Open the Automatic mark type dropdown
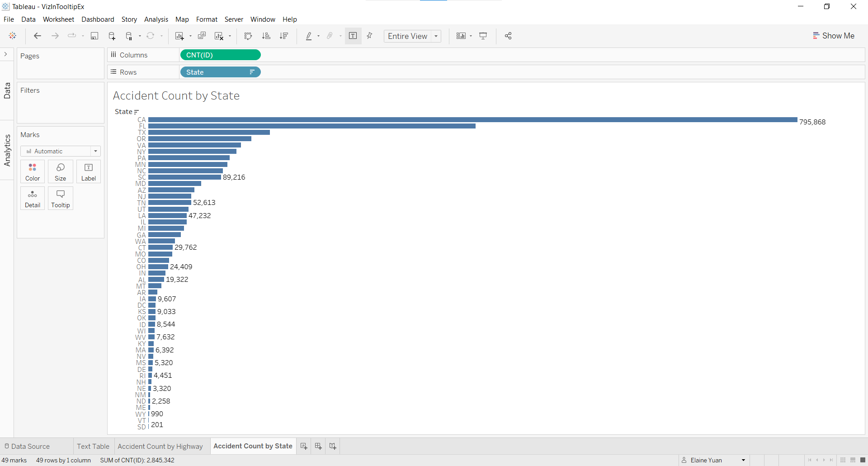Screen dimensions: 868x466 [61, 151]
